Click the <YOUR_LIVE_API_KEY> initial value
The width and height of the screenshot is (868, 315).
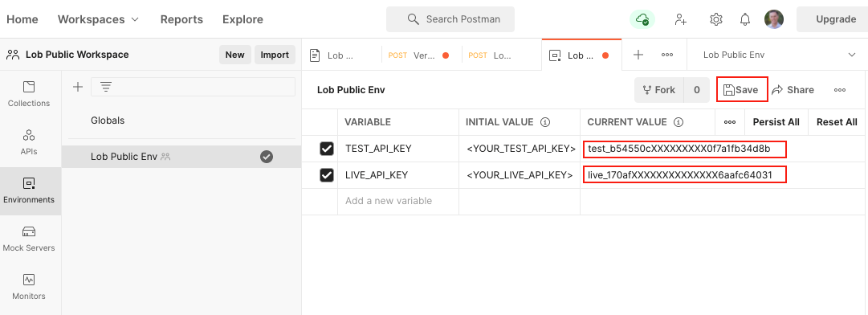pos(520,175)
